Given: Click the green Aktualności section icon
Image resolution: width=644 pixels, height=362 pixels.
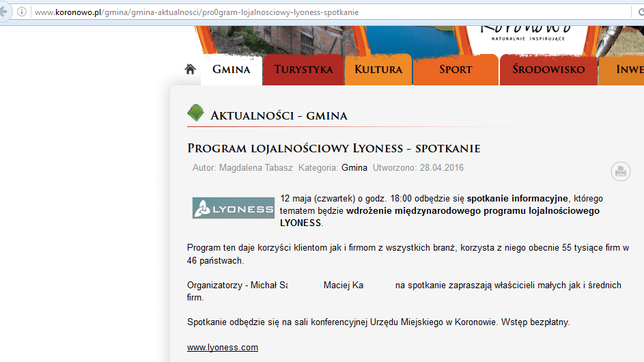Looking at the screenshot, I should (195, 114).
